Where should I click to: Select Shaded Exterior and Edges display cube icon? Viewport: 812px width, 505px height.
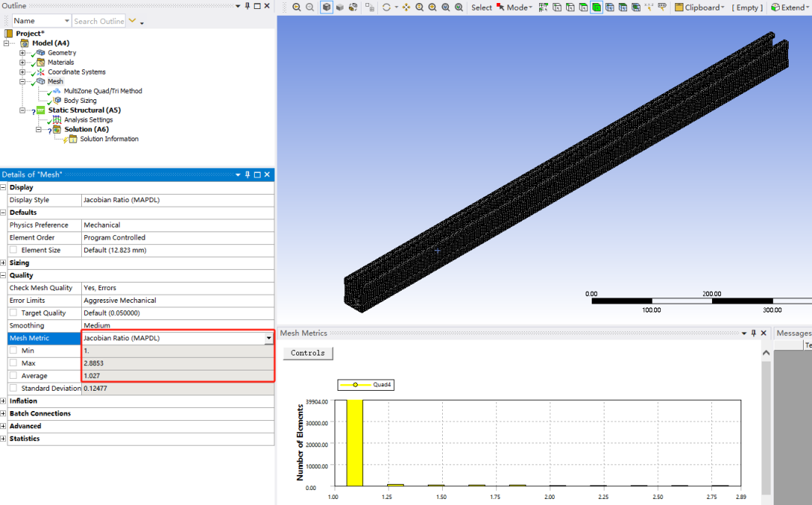pos(326,8)
